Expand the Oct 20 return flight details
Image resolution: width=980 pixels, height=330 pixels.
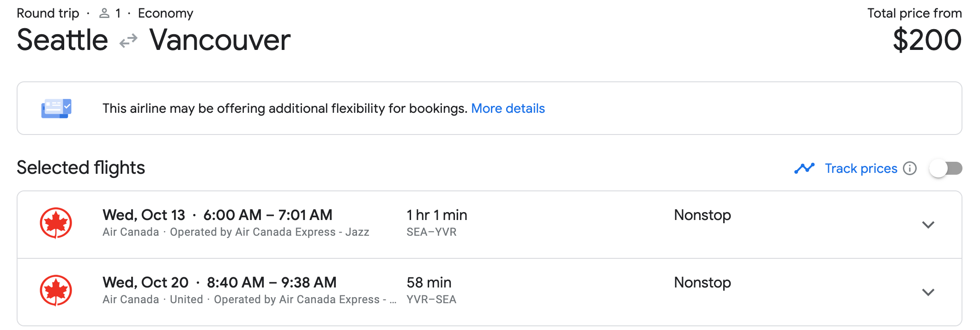pyautogui.click(x=928, y=292)
